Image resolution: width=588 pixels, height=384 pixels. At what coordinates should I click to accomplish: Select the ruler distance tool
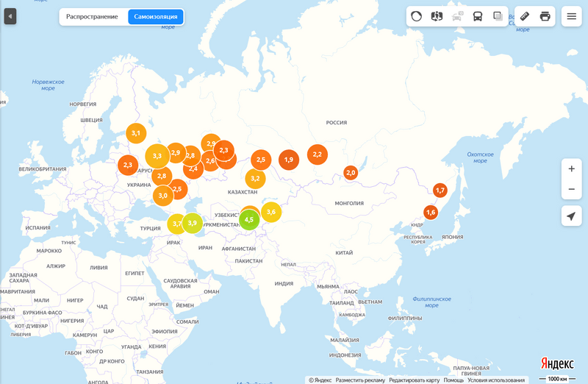tap(525, 16)
